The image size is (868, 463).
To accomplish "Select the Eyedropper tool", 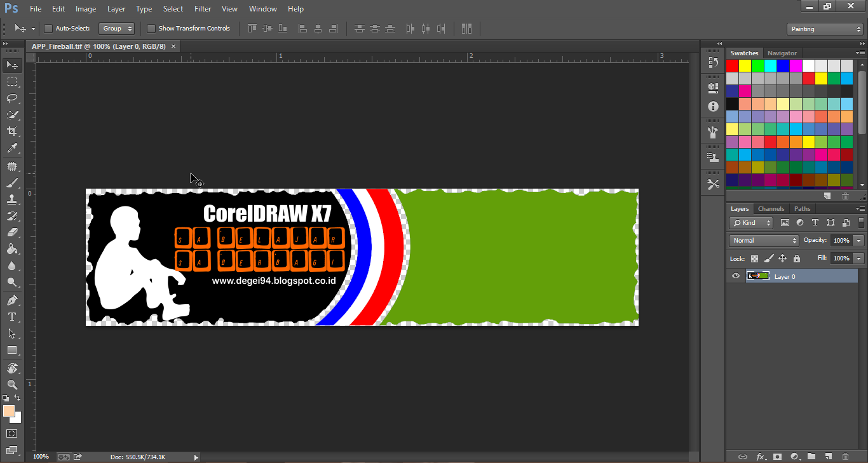I will [x=12, y=148].
